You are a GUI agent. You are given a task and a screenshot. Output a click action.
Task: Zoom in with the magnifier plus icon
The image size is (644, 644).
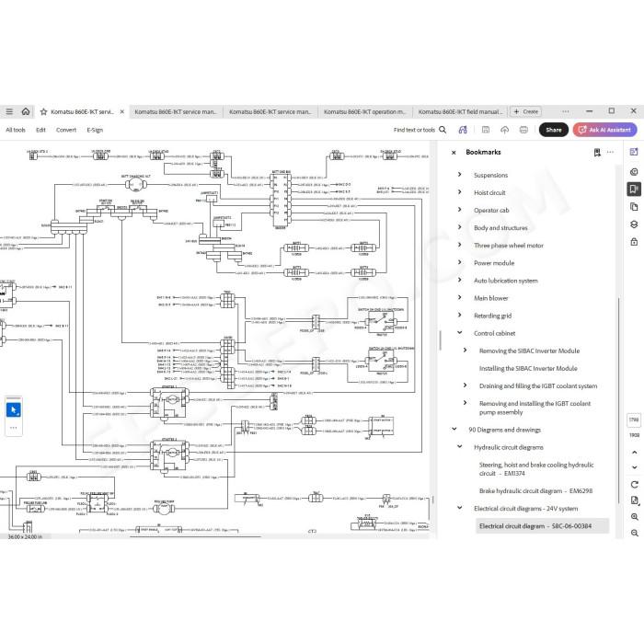point(635,517)
